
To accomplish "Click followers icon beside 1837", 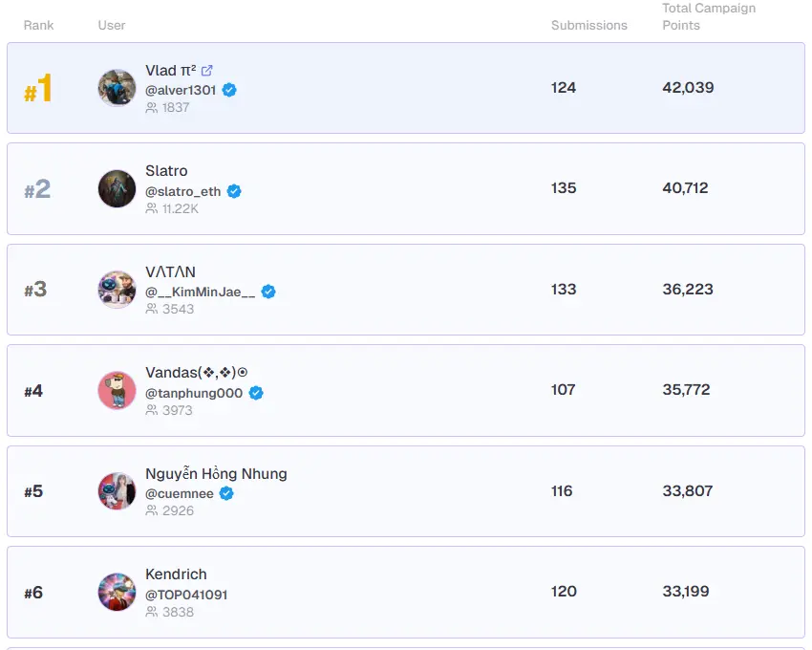I will click(x=151, y=108).
